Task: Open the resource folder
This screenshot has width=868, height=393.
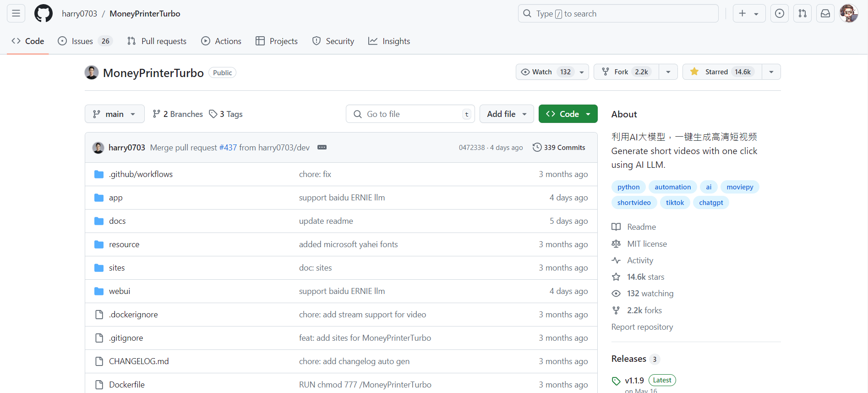Action: pos(124,244)
